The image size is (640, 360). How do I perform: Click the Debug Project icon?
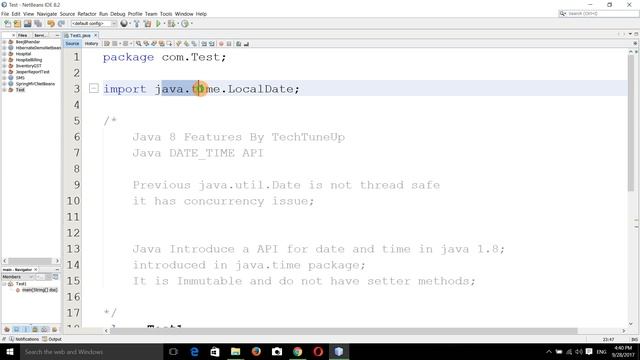(x=171, y=24)
